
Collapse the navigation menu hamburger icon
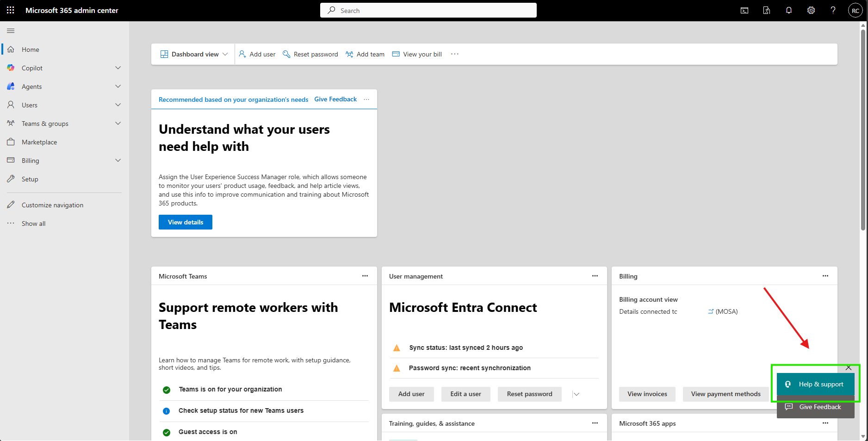click(x=11, y=31)
